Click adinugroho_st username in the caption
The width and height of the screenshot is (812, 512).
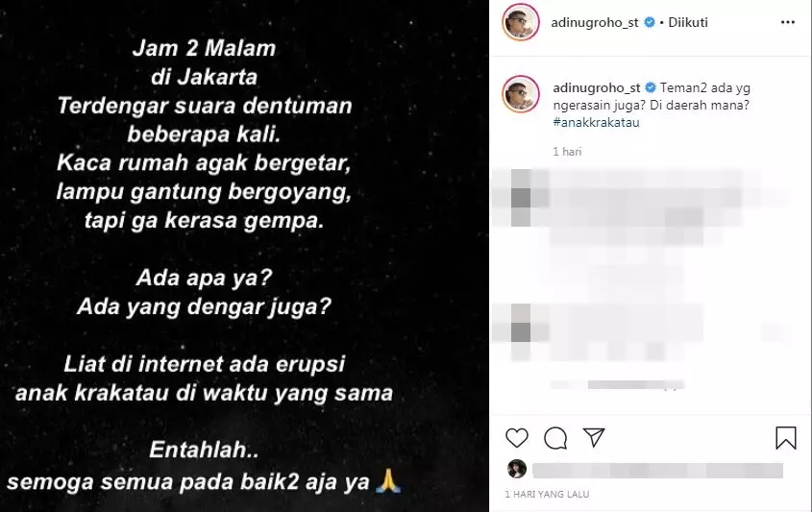pyautogui.click(x=597, y=87)
